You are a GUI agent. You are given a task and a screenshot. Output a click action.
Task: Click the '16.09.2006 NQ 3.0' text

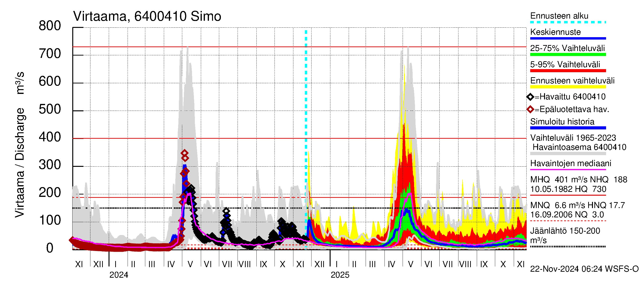tap(567, 214)
